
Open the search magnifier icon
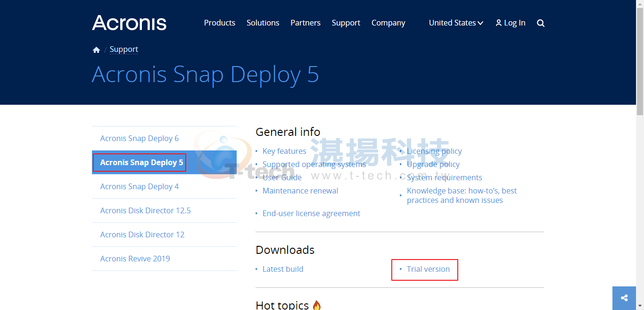point(541,23)
